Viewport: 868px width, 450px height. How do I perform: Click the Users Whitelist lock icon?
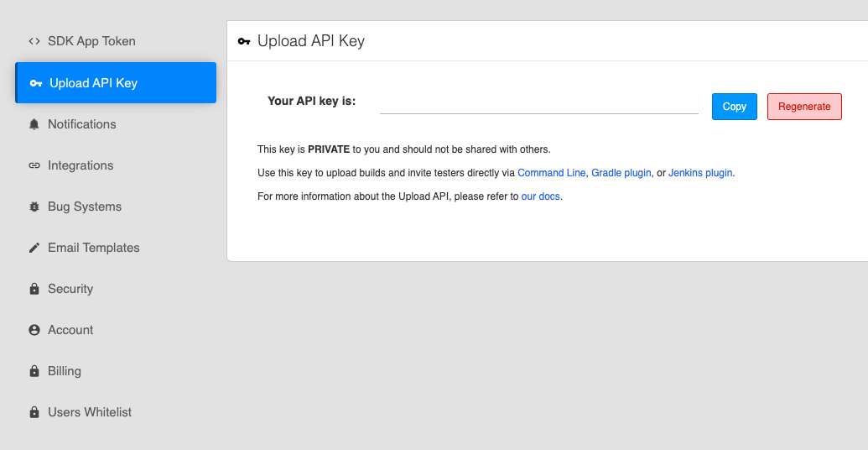coord(34,412)
